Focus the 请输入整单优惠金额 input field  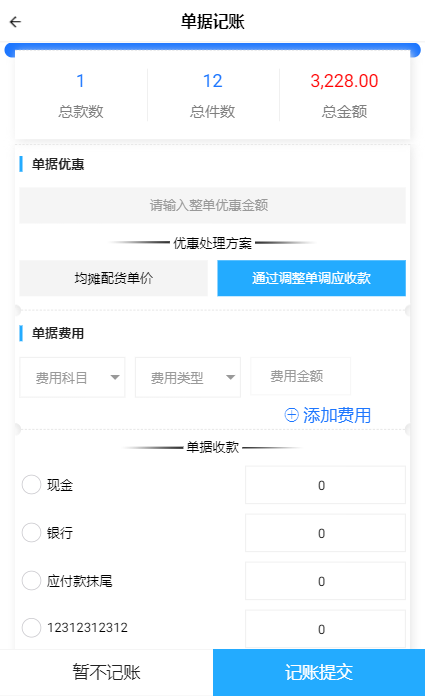coord(212,206)
